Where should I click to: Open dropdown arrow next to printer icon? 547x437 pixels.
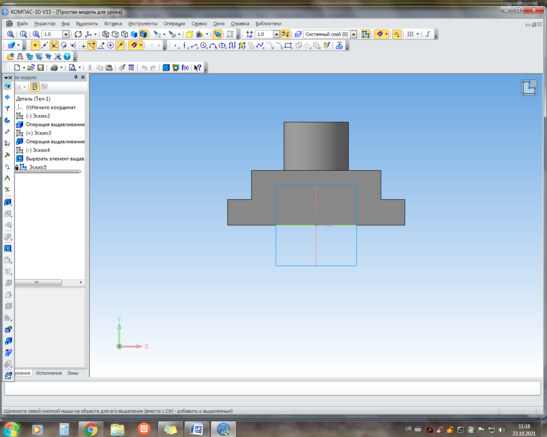click(x=61, y=68)
